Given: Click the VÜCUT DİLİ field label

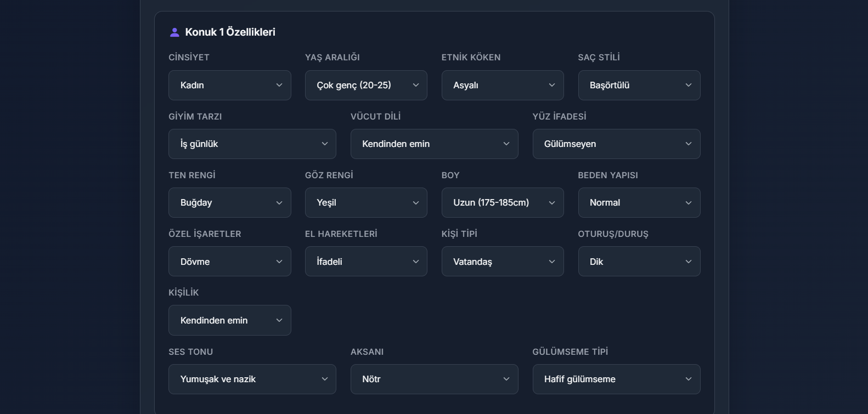Looking at the screenshot, I should (376, 116).
